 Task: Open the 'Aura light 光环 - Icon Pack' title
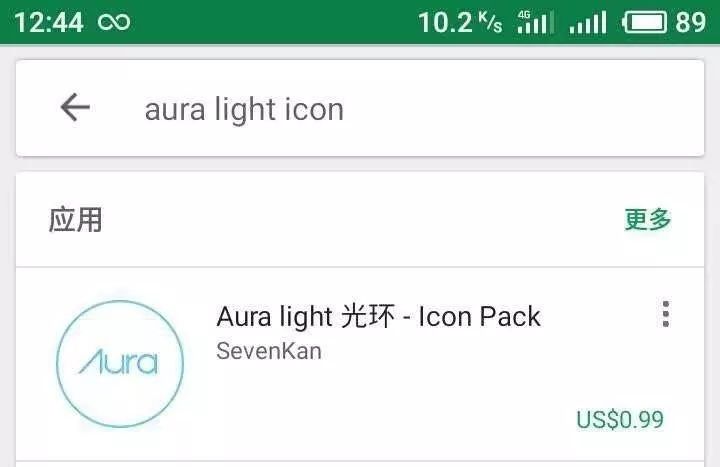(378, 316)
